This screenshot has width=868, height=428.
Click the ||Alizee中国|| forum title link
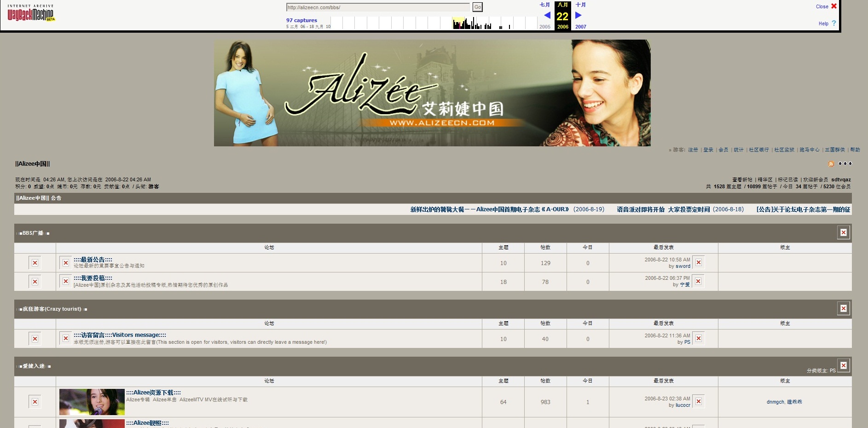click(x=33, y=164)
